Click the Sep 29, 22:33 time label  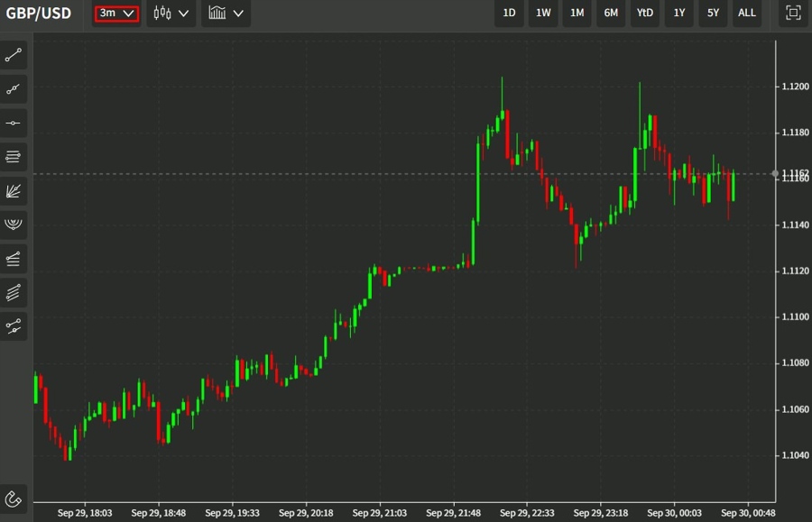[x=527, y=513]
